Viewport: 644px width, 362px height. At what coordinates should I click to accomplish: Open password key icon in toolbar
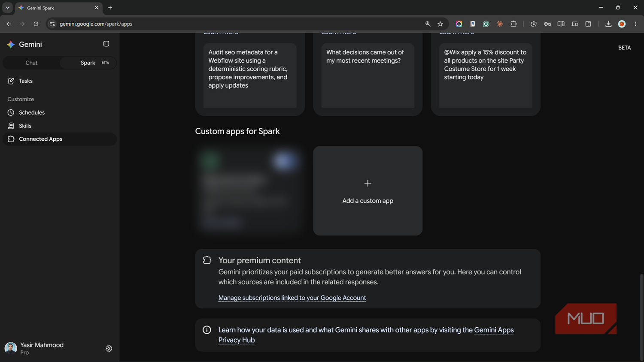[547, 24]
